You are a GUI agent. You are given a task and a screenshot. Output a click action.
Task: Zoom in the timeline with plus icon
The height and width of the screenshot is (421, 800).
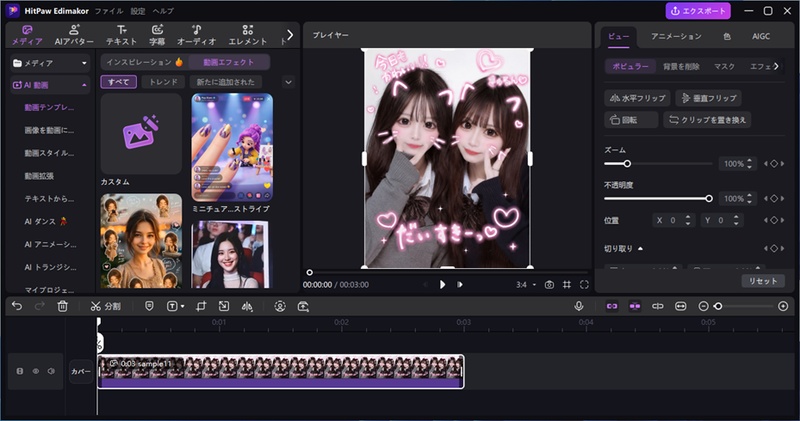(783, 306)
